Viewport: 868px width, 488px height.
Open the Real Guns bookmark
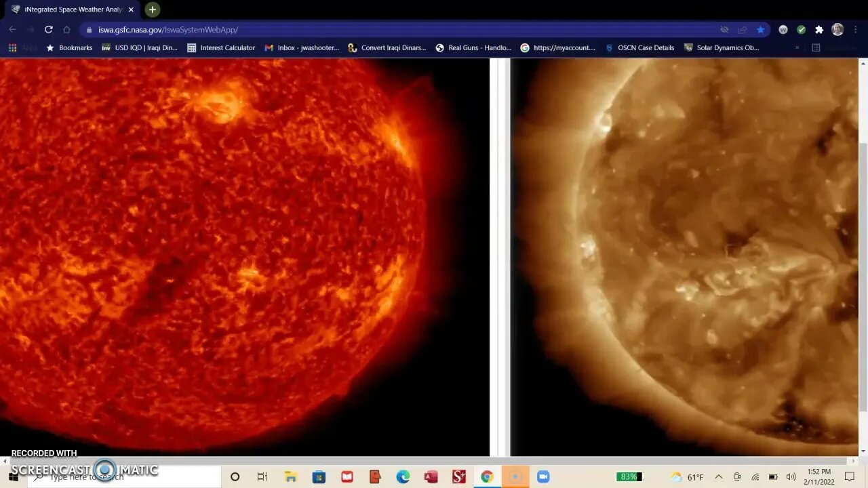(473, 48)
